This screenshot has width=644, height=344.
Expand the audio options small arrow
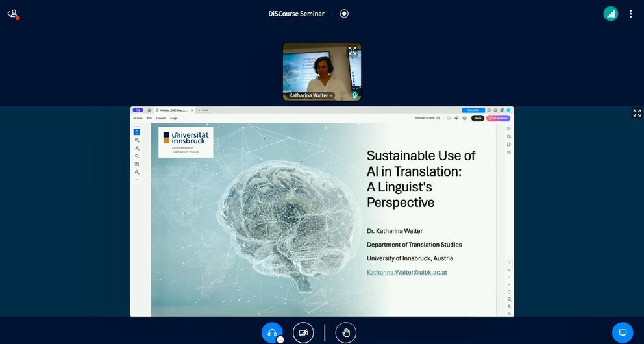pos(280,339)
